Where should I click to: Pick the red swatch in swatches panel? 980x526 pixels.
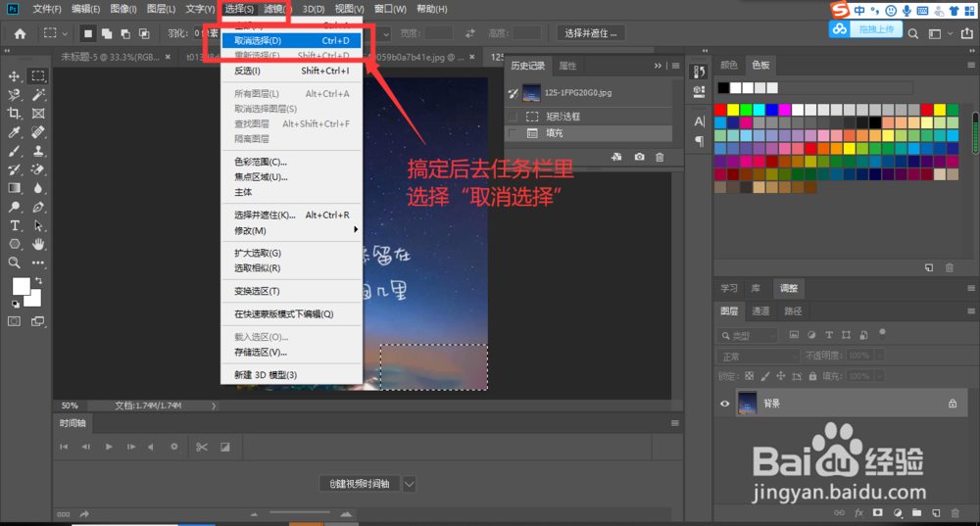point(720,111)
